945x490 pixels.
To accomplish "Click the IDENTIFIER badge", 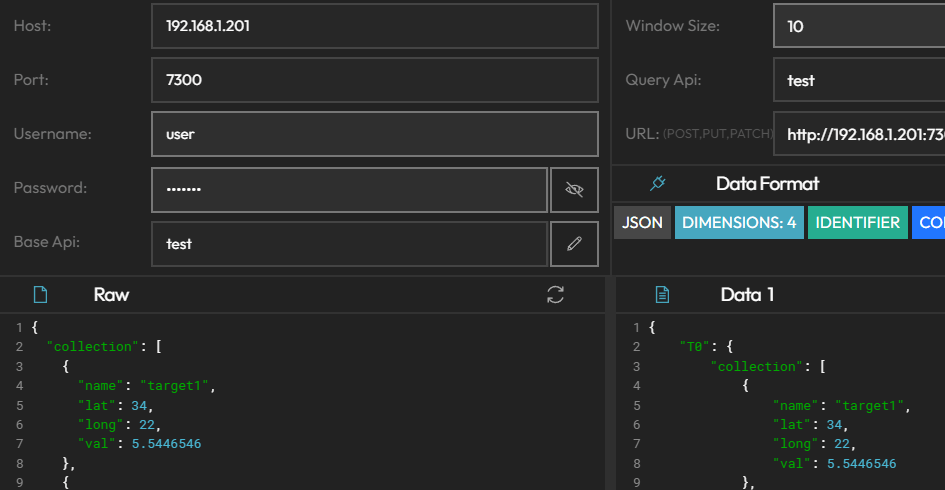I will (857, 222).
